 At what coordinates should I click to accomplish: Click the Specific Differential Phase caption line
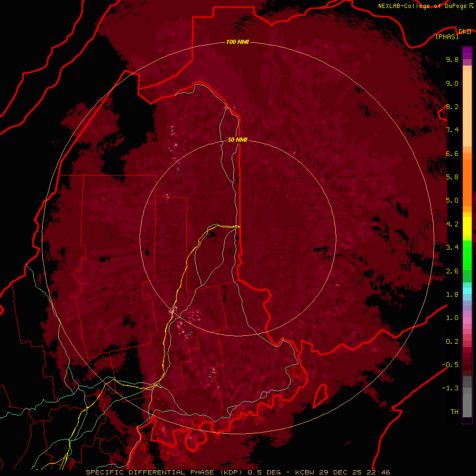pyautogui.click(x=237, y=472)
